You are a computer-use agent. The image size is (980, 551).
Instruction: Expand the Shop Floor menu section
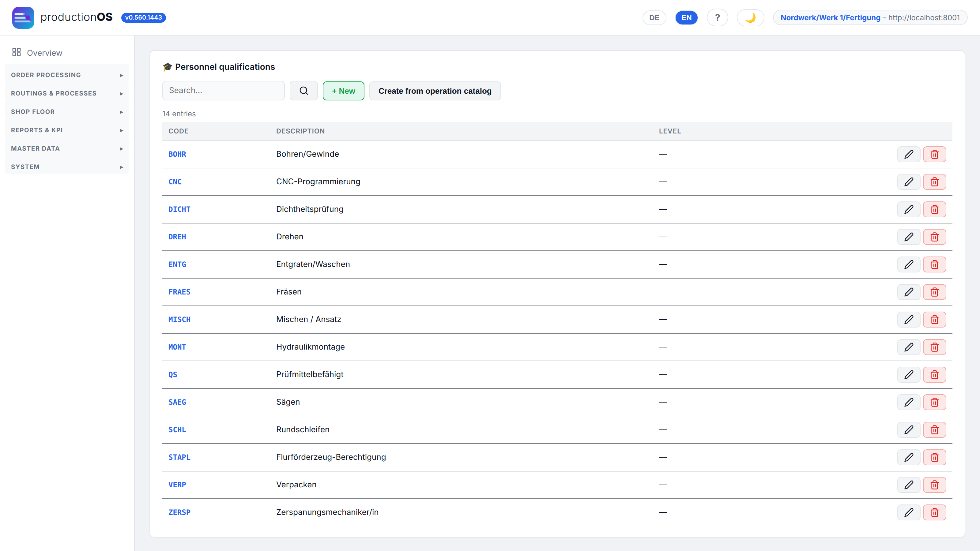pos(67,111)
